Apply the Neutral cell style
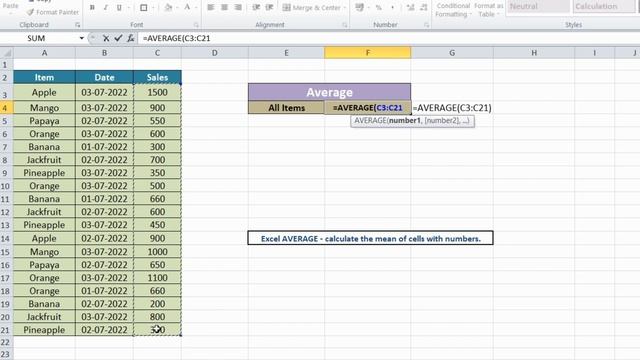The height and width of the screenshot is (360, 640). 538,7
